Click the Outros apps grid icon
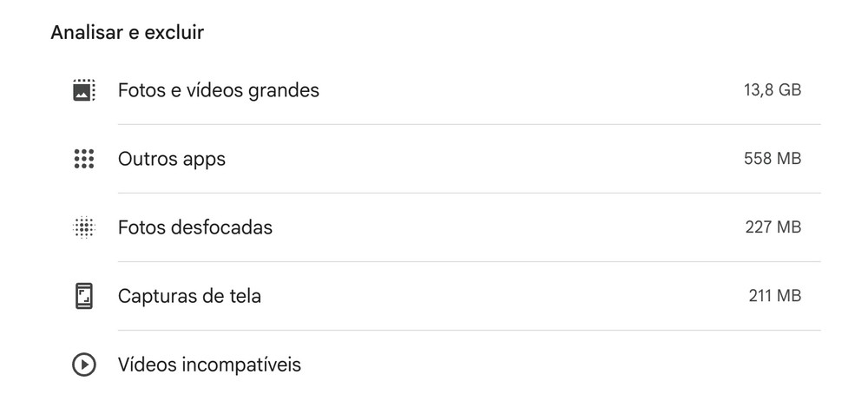This screenshot has width=868, height=414. (83, 159)
